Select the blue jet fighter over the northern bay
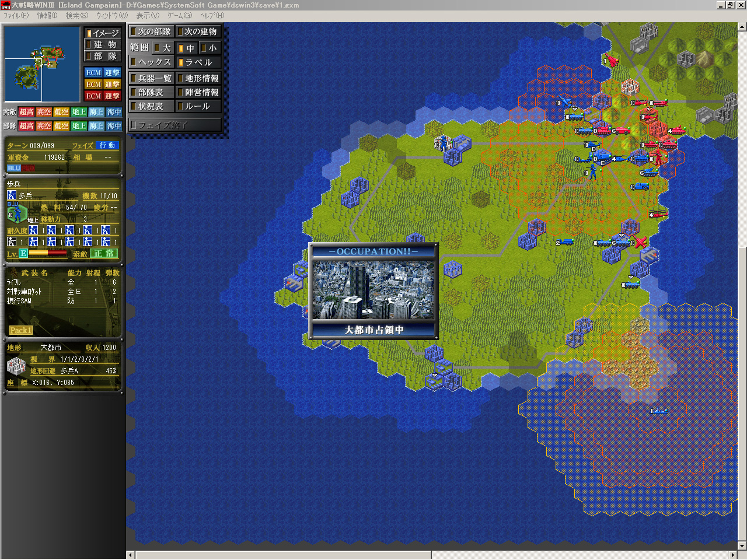The width and height of the screenshot is (747, 560). tap(565, 103)
